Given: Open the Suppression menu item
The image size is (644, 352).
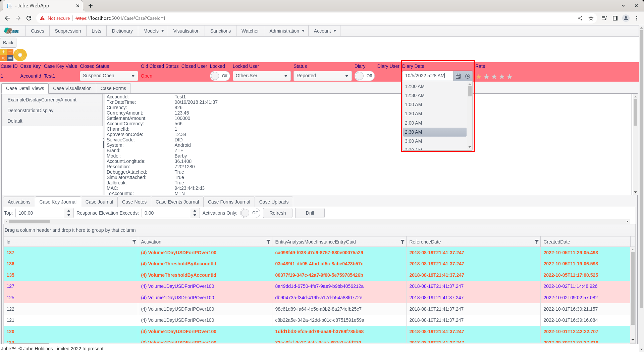Looking at the screenshot, I should (x=68, y=31).
